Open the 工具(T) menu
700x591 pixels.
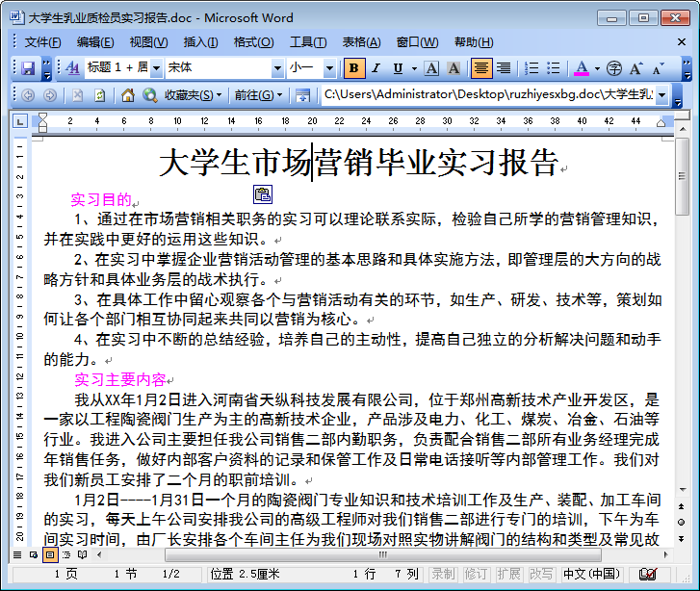308,42
